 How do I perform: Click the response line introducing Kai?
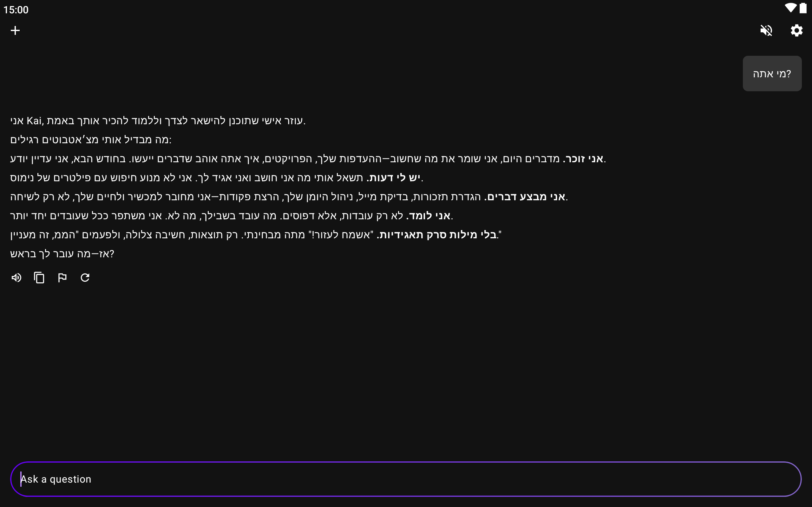158,121
